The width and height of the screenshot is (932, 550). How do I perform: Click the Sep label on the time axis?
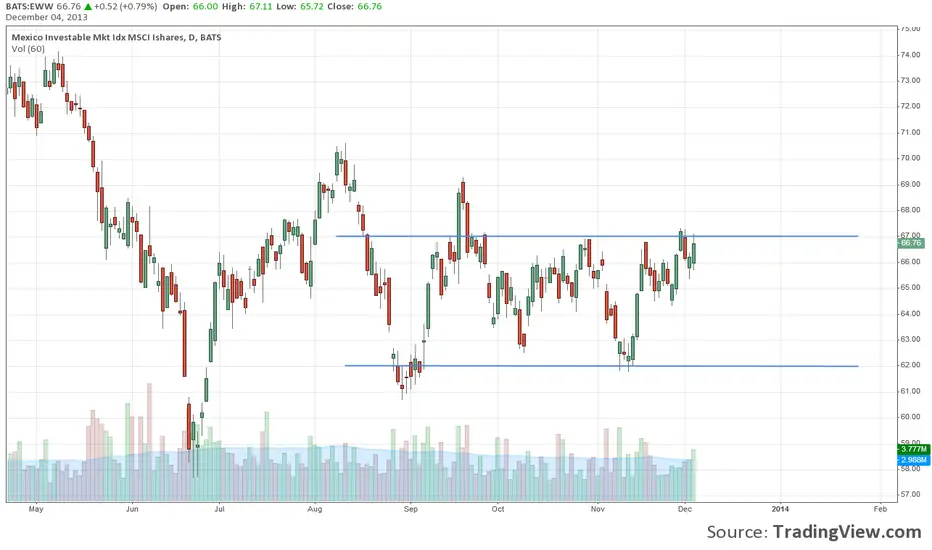pos(410,509)
